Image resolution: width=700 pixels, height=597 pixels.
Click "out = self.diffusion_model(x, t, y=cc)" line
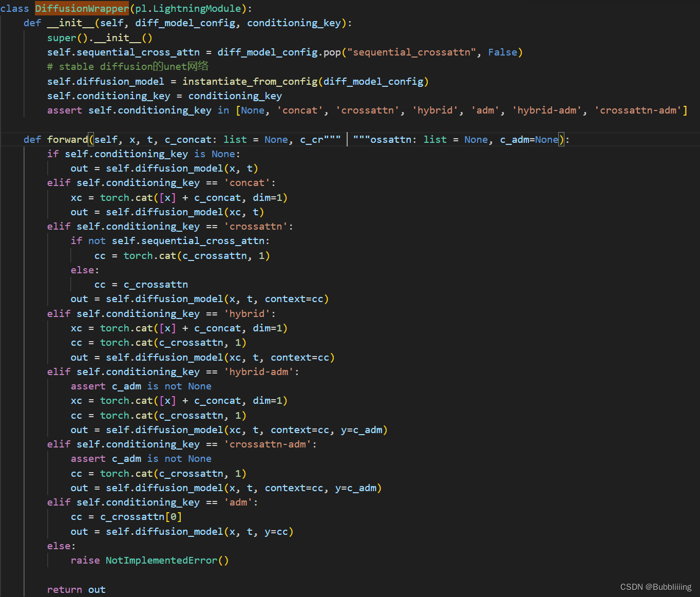182,532
